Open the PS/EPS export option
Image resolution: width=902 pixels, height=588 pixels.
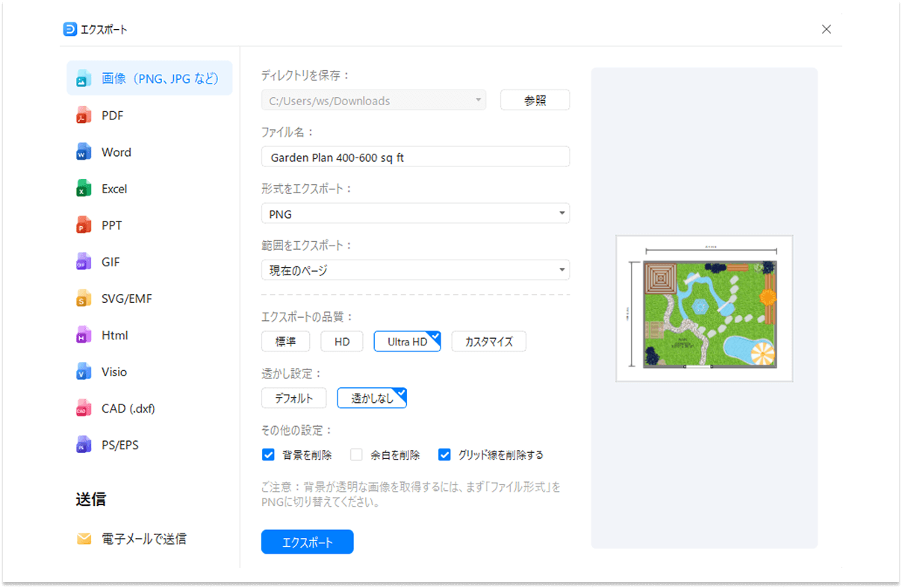(84, 444)
